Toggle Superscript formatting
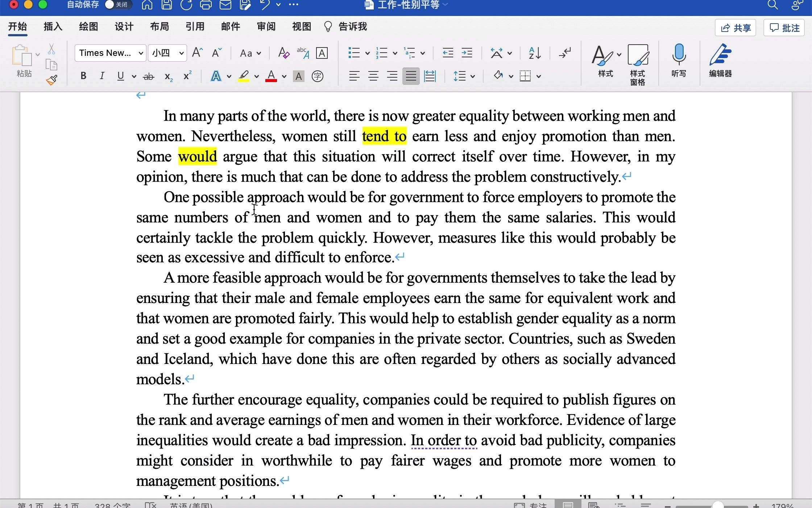 pos(187,75)
